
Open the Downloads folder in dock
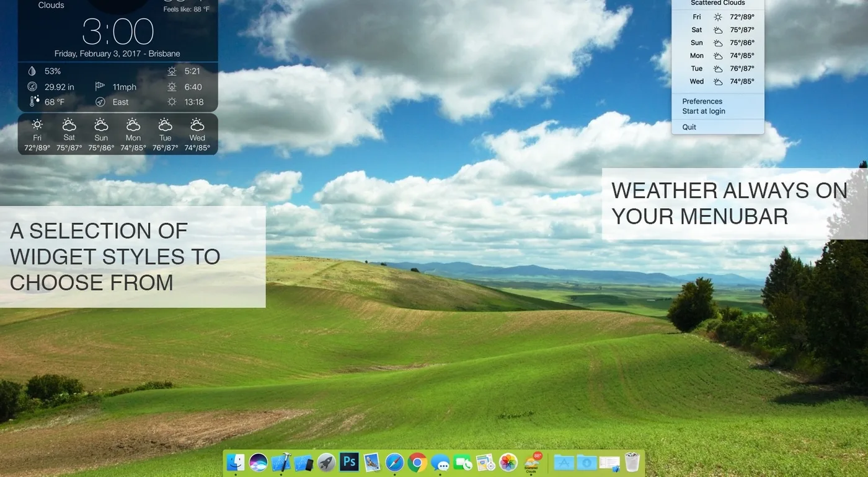(x=587, y=462)
